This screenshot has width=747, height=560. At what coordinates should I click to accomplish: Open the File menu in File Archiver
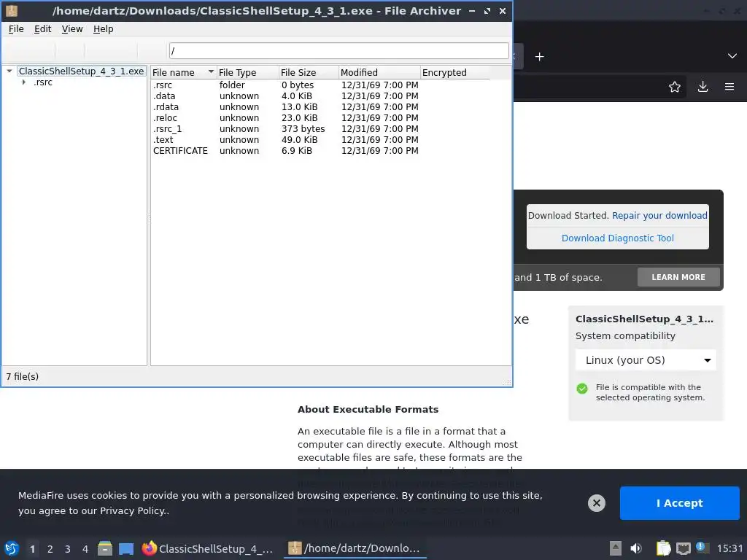pos(16,29)
